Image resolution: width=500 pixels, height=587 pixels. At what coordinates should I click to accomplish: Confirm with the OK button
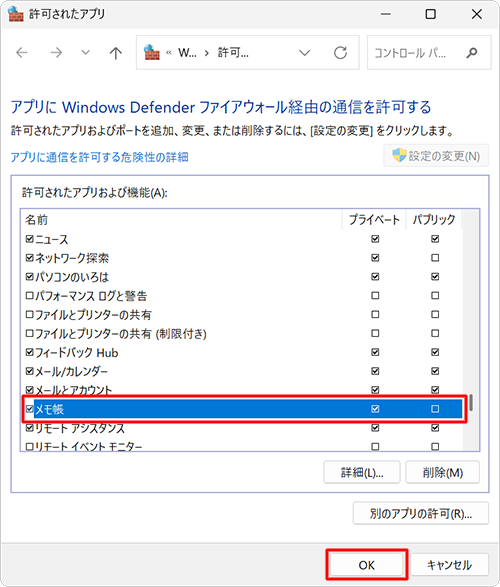tap(366, 565)
